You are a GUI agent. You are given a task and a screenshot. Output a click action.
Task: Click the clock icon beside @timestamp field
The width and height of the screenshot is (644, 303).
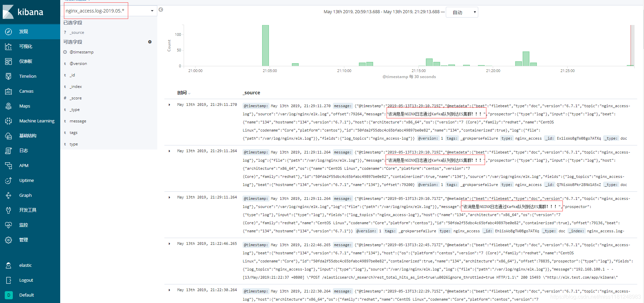click(x=65, y=52)
